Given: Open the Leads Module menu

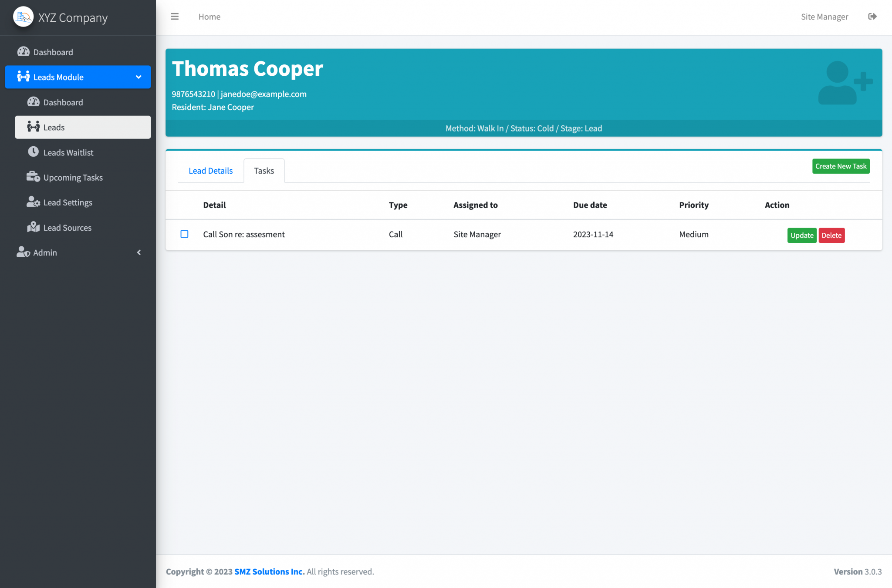Looking at the screenshot, I should click(x=58, y=77).
